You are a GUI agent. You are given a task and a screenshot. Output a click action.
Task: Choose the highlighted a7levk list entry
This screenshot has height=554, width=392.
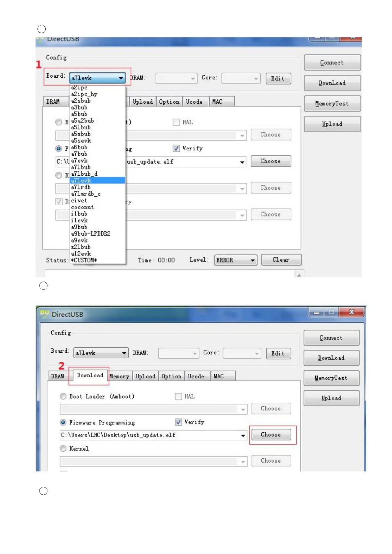pos(97,180)
